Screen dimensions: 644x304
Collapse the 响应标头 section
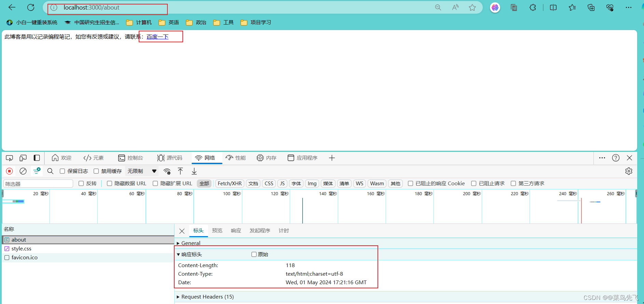(189, 255)
